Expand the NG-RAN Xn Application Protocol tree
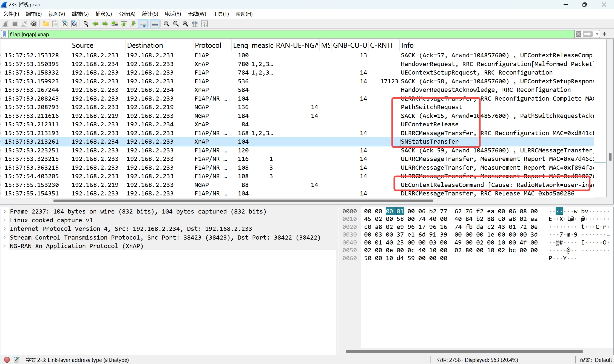 5,246
